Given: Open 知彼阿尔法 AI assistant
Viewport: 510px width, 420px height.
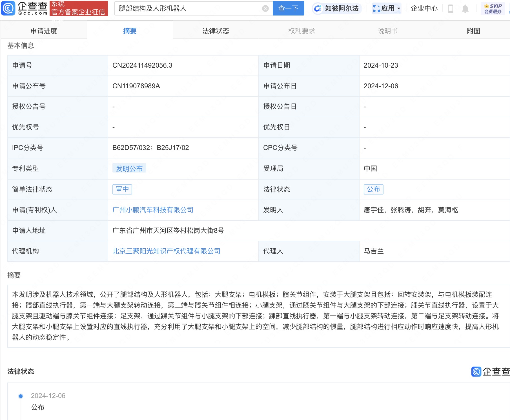Looking at the screenshot, I should (337, 8).
